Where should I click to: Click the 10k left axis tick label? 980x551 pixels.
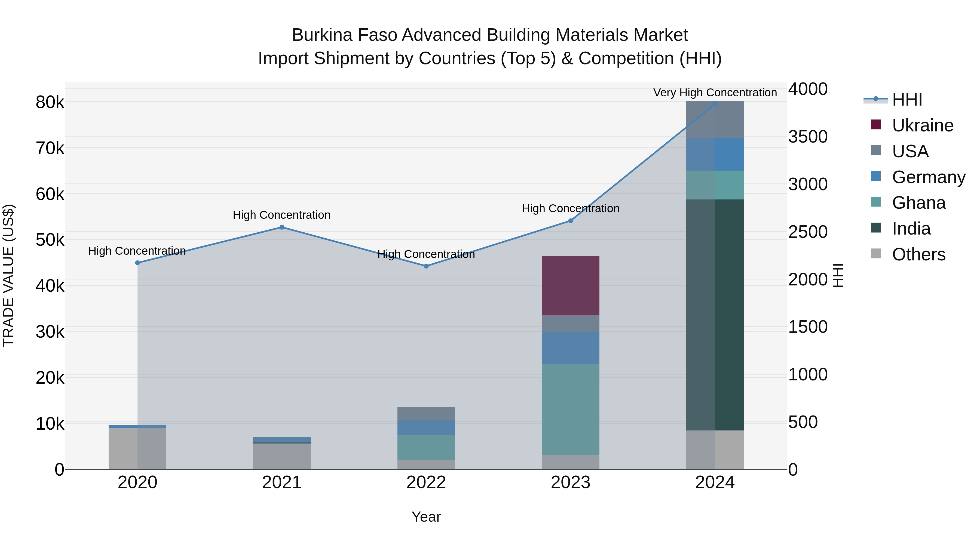[50, 424]
